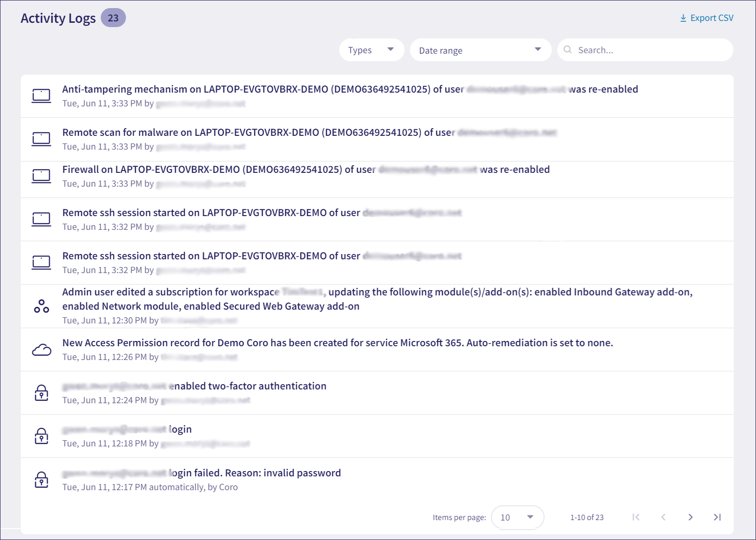Click the cloud icon beside Access Permission entry
The image size is (756, 540).
[41, 350]
